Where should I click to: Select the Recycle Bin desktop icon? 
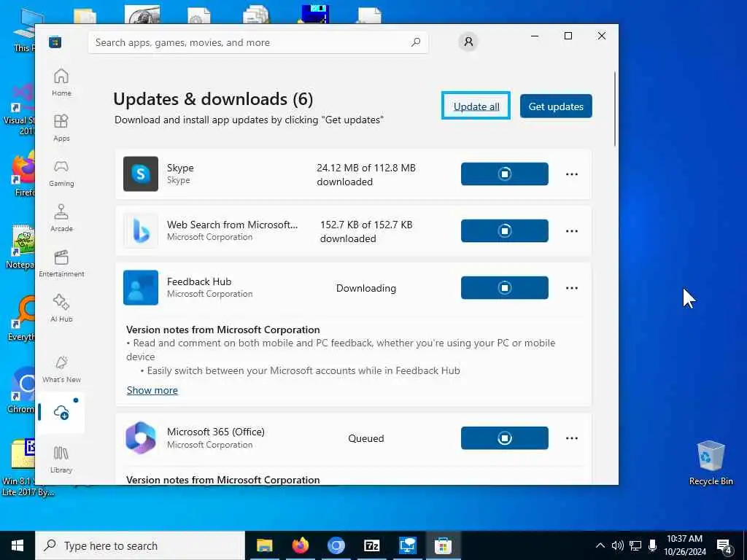point(711,463)
